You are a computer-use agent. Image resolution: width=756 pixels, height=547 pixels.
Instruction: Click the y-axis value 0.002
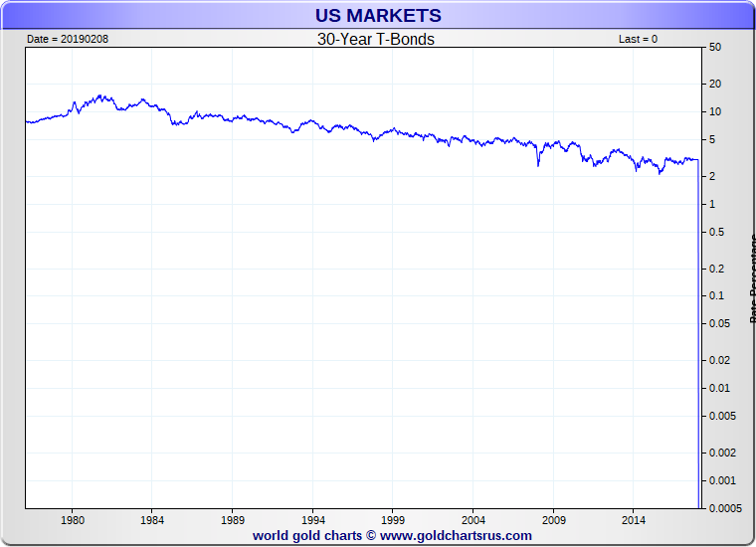coord(723,454)
